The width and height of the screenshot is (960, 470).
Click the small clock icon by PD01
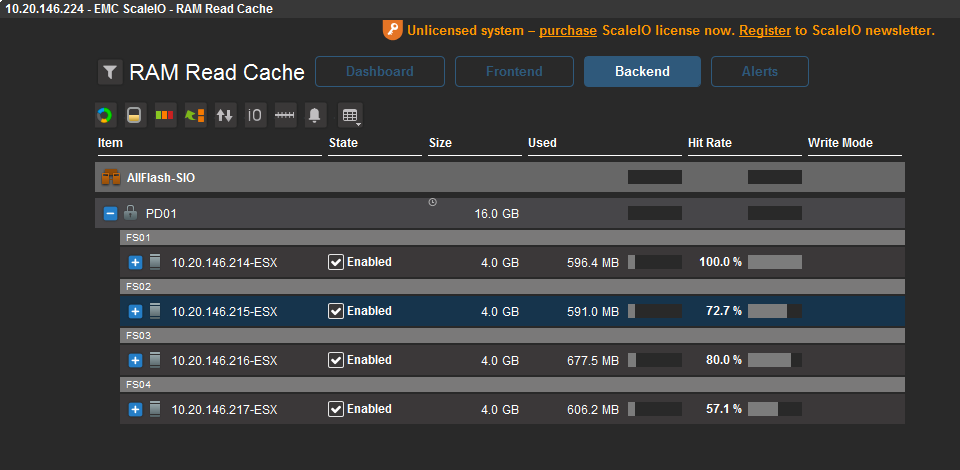(x=433, y=202)
